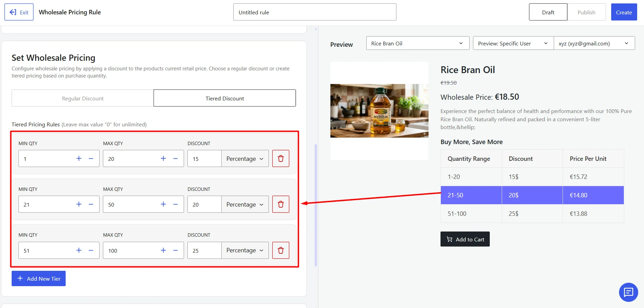Open Percentage dropdown for 20 discount tier

point(245,204)
